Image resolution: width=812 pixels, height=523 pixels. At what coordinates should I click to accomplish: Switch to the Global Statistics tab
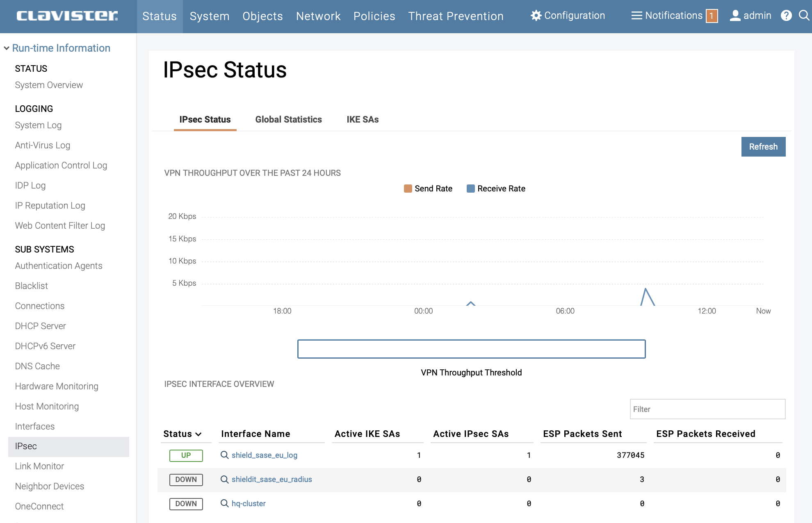click(288, 119)
